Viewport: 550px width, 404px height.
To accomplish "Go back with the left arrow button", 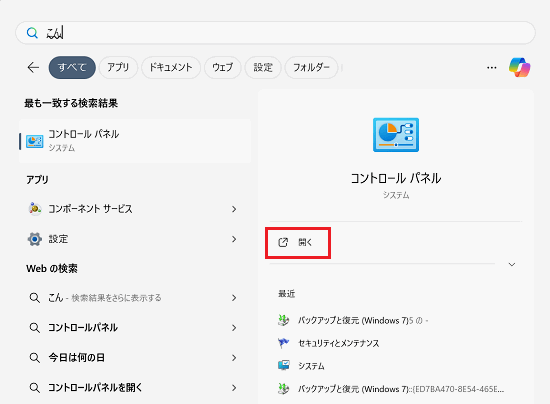I will 33,67.
